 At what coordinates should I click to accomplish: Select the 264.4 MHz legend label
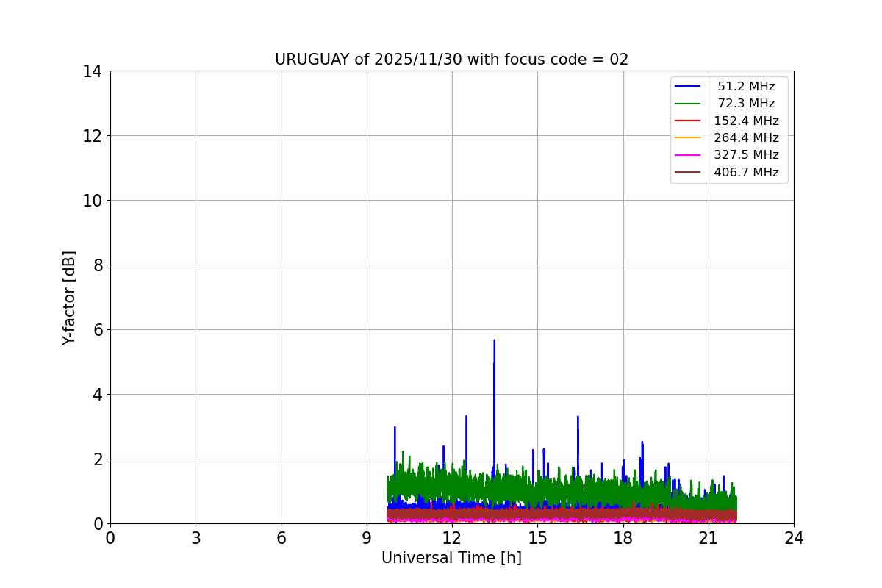[x=746, y=137]
